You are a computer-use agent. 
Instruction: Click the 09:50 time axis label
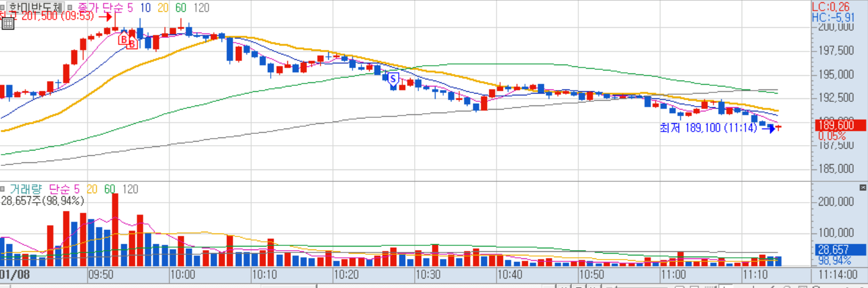102,274
